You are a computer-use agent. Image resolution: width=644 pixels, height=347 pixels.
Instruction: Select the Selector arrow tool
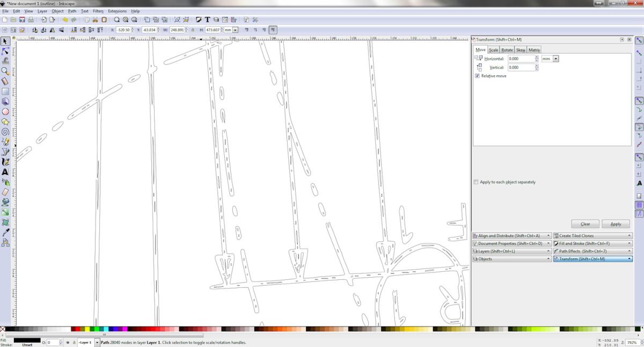(5, 41)
